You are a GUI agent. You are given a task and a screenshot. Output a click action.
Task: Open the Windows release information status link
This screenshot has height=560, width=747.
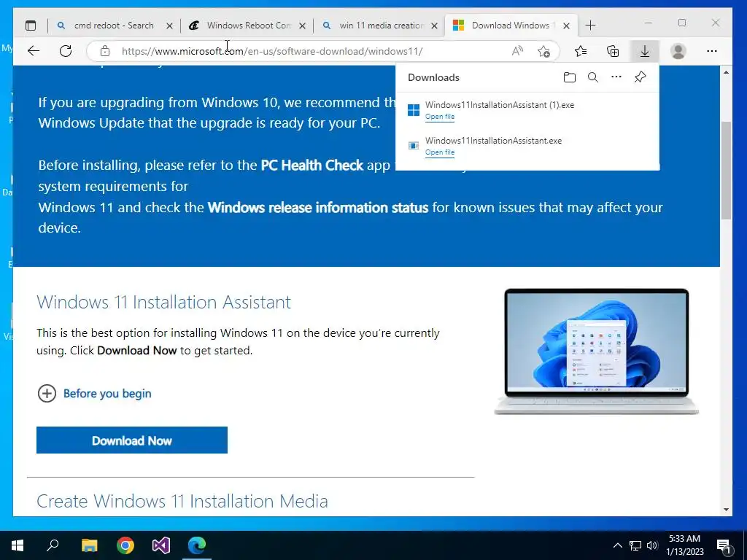[x=318, y=208]
